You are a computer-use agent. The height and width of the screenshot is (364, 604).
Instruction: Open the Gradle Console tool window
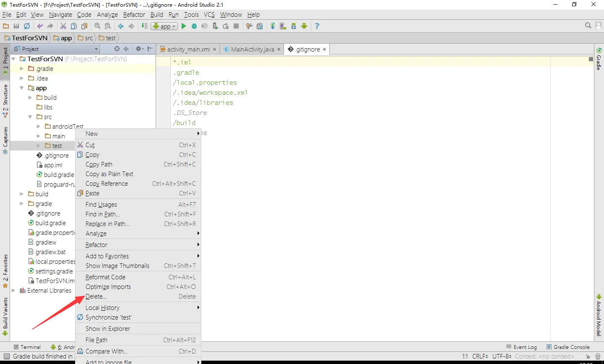click(x=568, y=347)
